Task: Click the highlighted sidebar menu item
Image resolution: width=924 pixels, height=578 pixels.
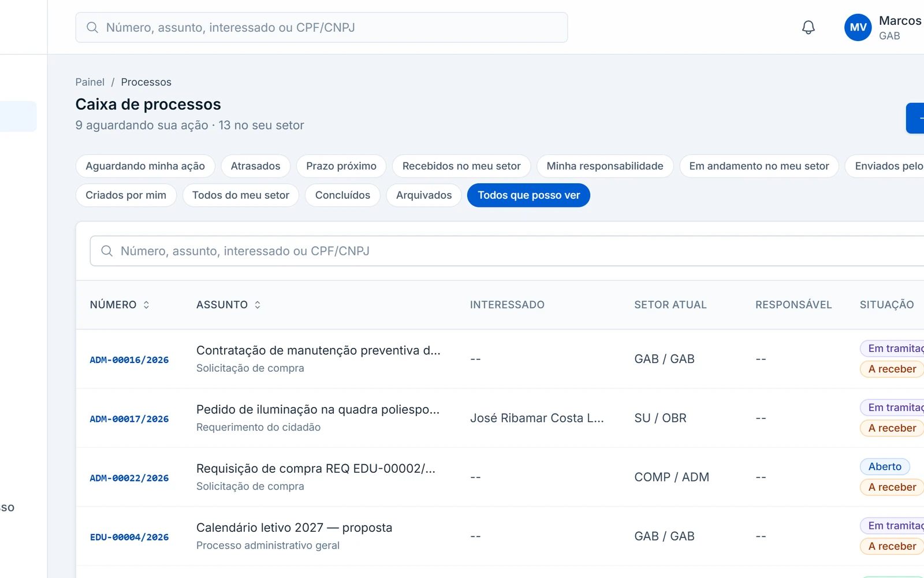Action: coord(18,116)
